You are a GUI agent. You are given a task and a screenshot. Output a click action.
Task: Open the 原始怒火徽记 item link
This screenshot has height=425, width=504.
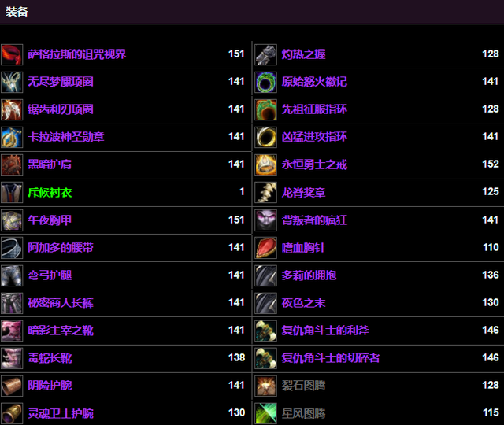(x=314, y=82)
